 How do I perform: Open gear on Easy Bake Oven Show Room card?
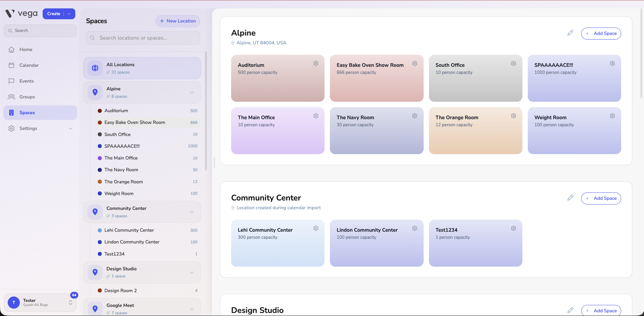pos(415,63)
